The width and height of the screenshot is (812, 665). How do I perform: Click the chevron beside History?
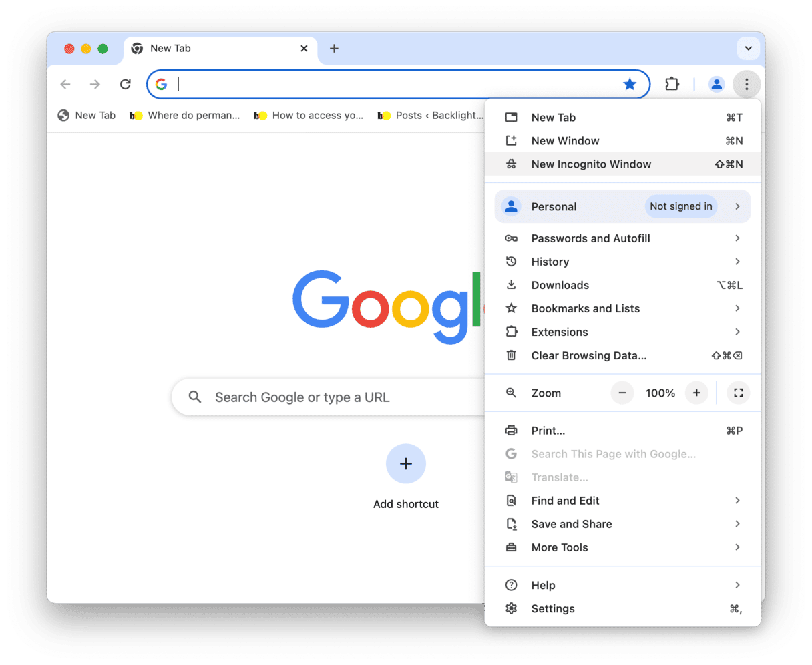click(x=737, y=262)
